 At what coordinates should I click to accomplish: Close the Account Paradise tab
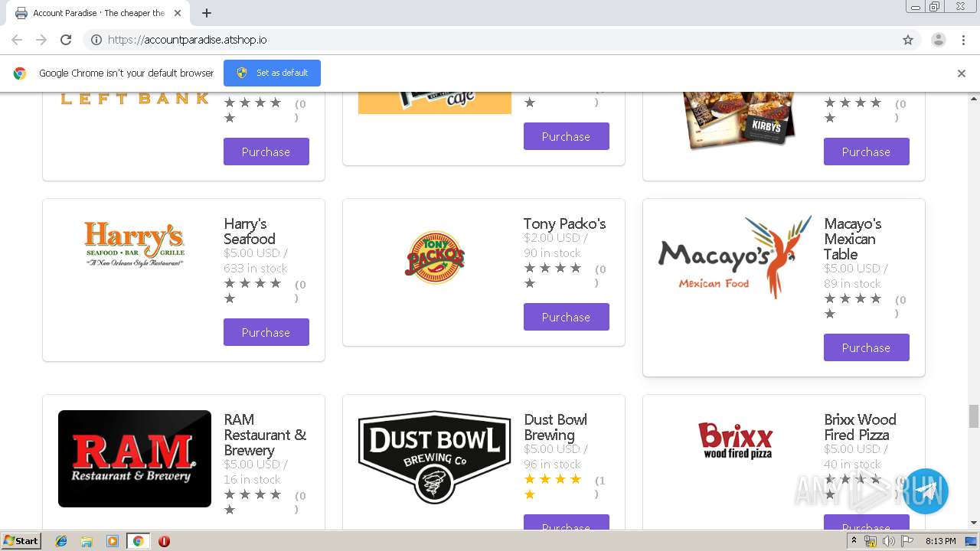pos(178,13)
